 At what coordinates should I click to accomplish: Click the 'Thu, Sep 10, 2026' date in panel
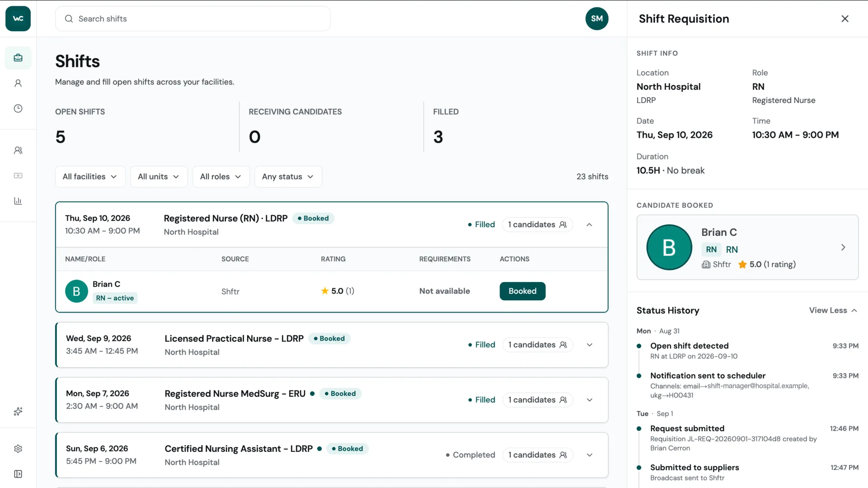674,135
